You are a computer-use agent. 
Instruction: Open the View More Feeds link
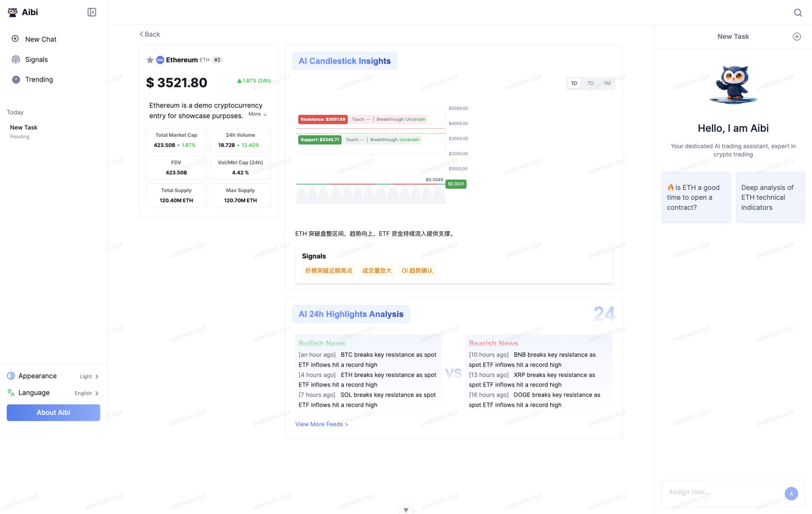[322, 424]
